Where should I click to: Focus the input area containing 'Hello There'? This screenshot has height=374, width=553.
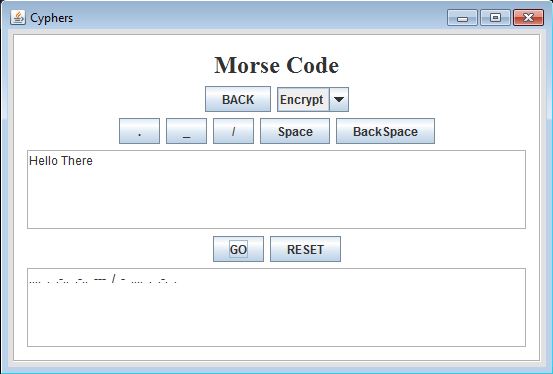coord(276,189)
